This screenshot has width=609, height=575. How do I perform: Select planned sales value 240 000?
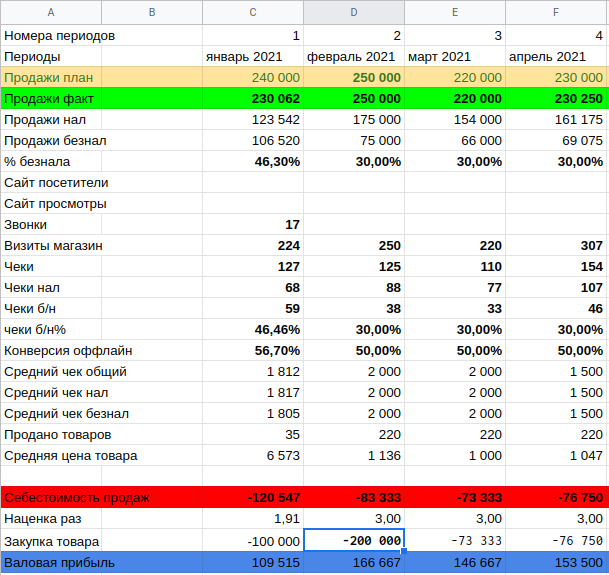[x=253, y=77]
